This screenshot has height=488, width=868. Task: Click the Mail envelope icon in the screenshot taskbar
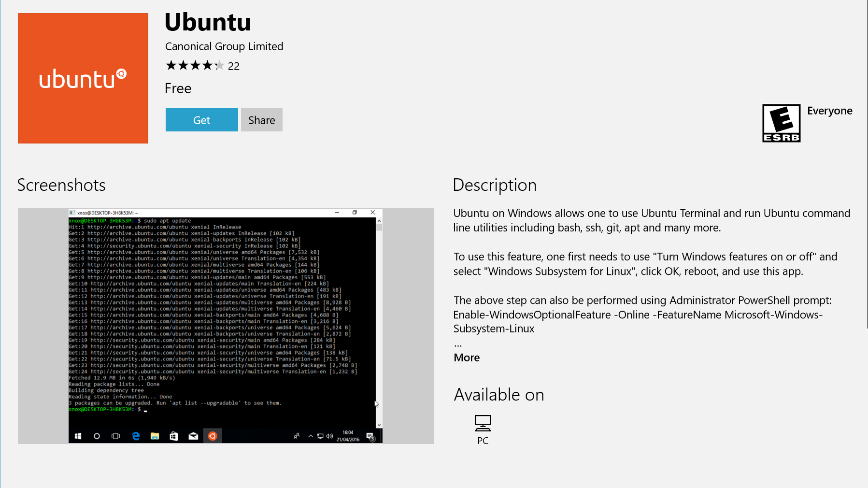point(193,436)
